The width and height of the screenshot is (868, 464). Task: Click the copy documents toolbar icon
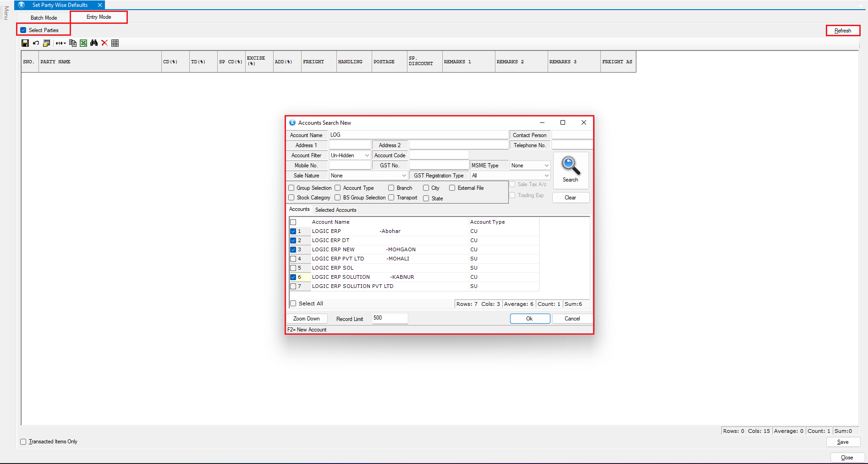pyautogui.click(x=72, y=43)
